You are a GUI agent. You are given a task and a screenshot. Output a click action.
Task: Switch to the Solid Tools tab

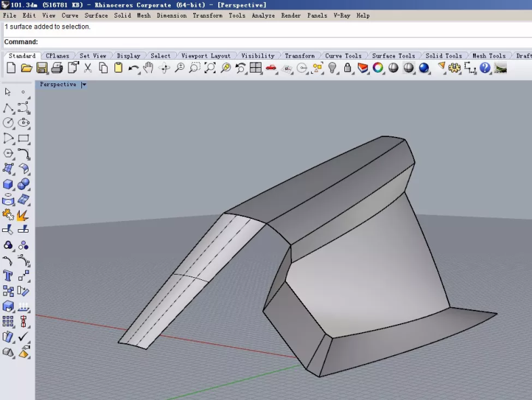pos(444,56)
